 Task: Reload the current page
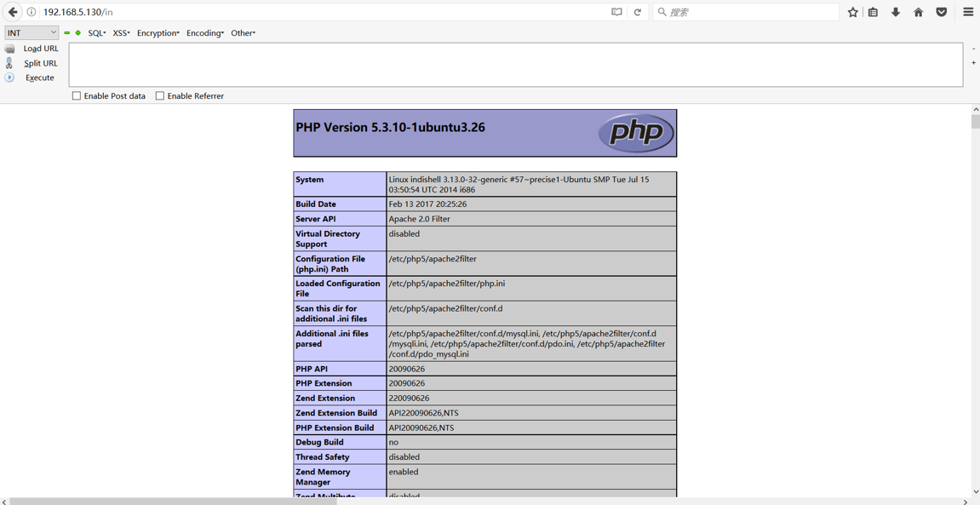tap(638, 12)
